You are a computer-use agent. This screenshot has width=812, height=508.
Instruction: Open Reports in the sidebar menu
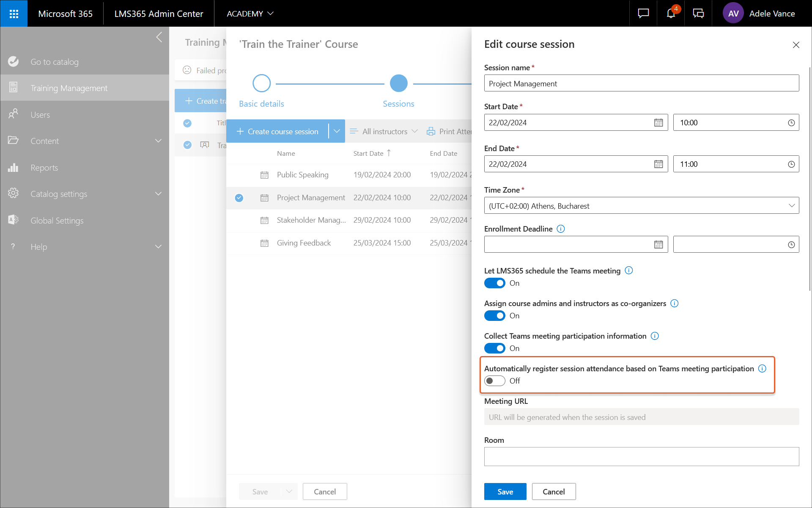[x=44, y=168]
